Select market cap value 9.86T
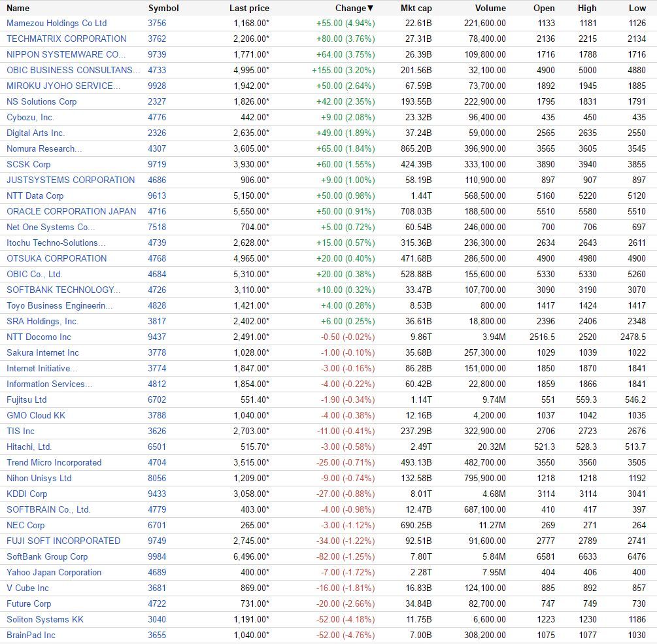657x644 pixels. [x=421, y=337]
